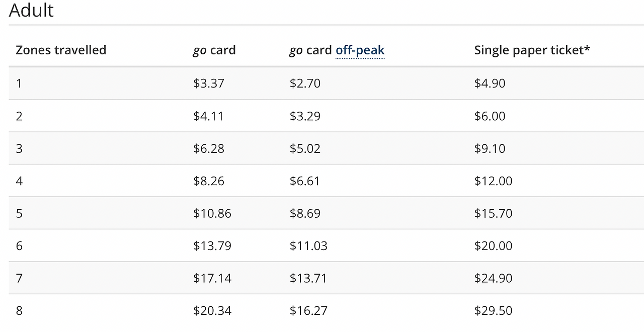The width and height of the screenshot is (644, 332).
Task: Click the $10.86 go card fare
Action: click(212, 213)
